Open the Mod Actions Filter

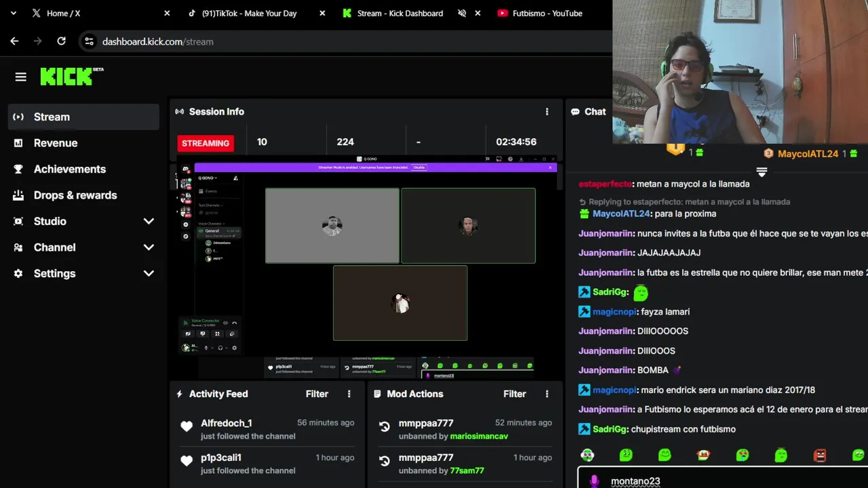coord(515,394)
